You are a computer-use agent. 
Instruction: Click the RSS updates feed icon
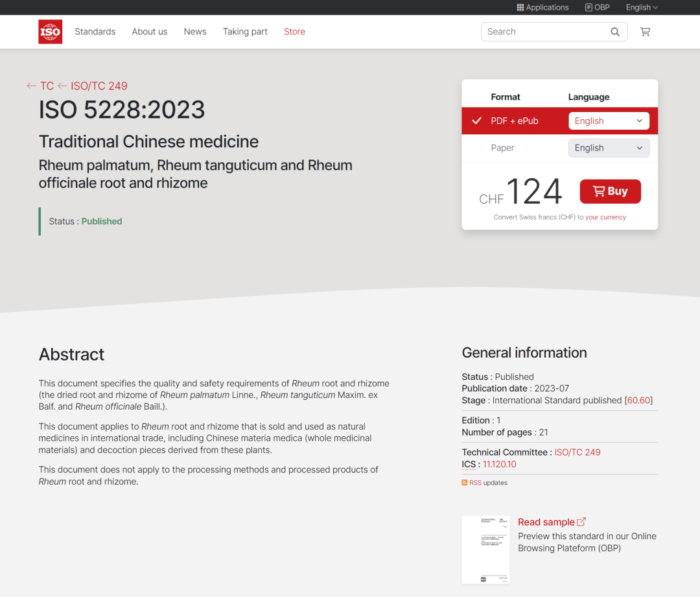[465, 483]
